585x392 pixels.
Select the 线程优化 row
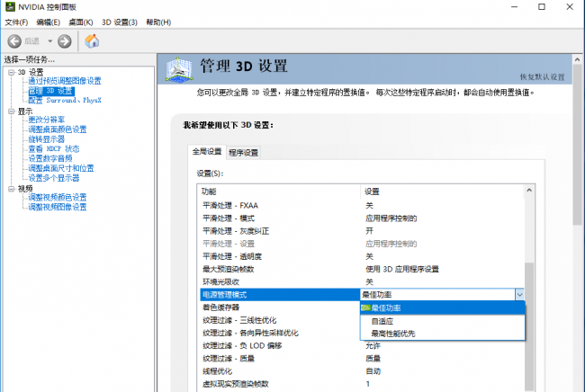(362, 371)
